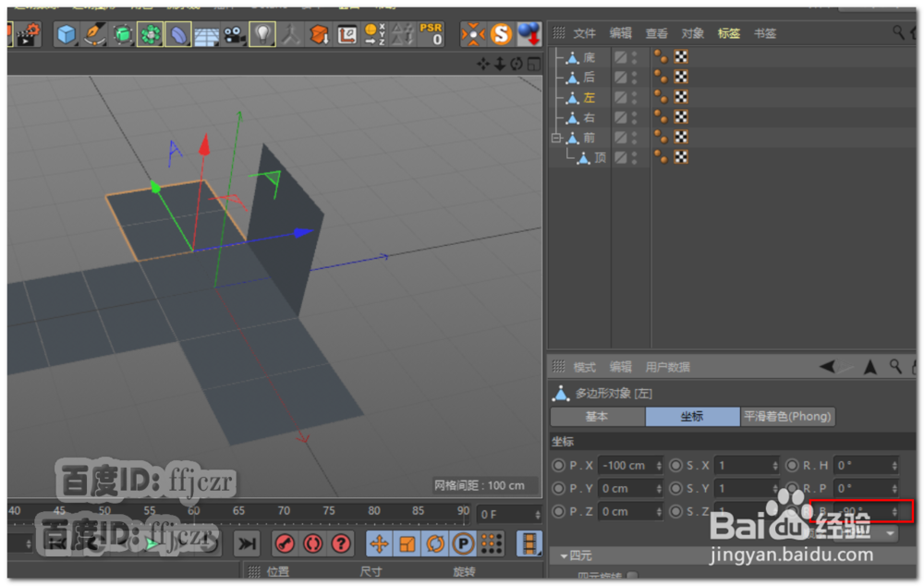Add a cube primitive object
The image size is (924, 586).
[x=66, y=35]
